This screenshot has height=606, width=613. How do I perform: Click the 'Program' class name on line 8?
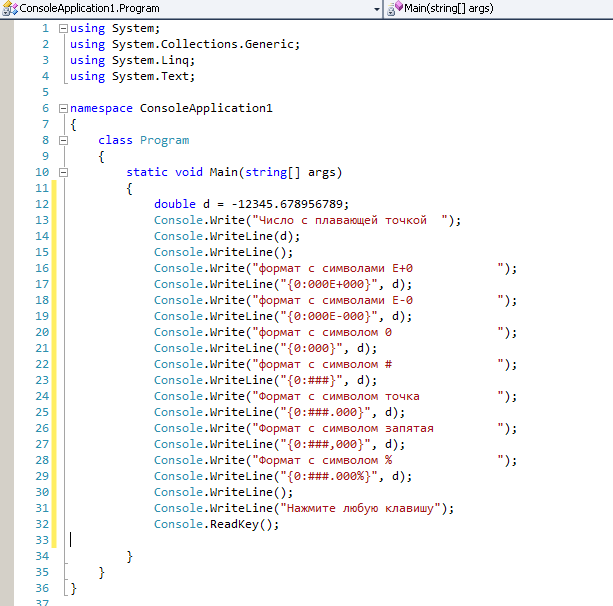pos(165,141)
